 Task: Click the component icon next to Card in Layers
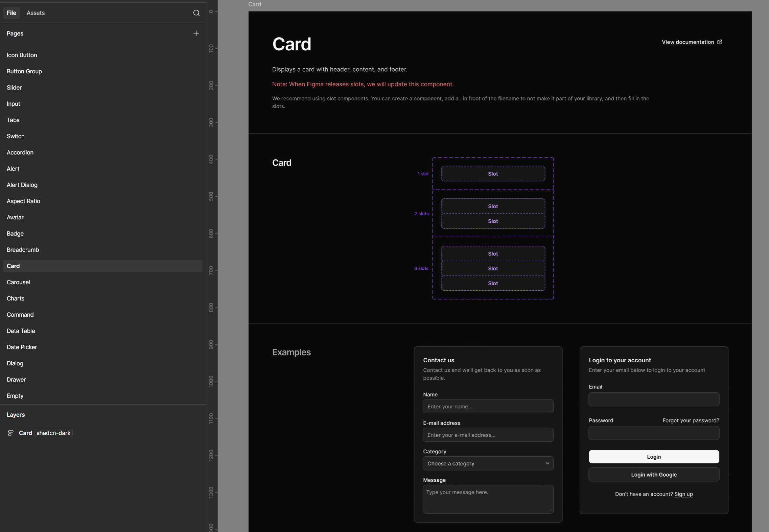pyautogui.click(x=10, y=433)
